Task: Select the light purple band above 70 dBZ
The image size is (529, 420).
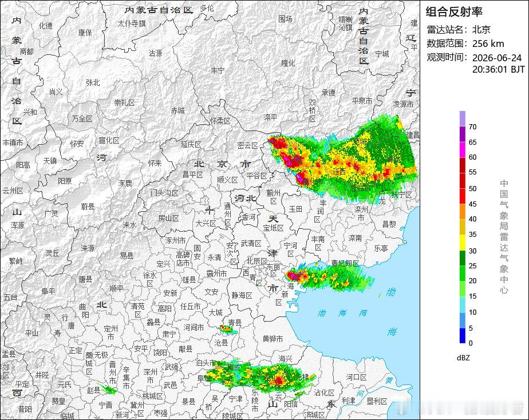Action: [463, 118]
